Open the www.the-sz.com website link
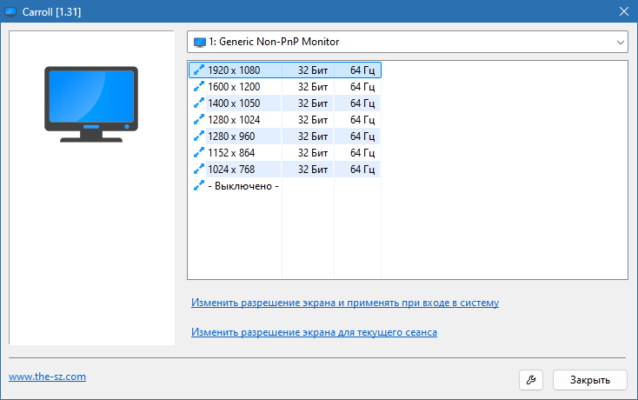Screen dimensions: 638x400 [47, 377]
